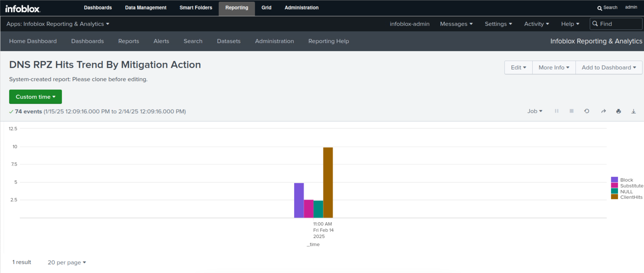Open the Reports menu item
644x273 pixels.
pos(129,41)
